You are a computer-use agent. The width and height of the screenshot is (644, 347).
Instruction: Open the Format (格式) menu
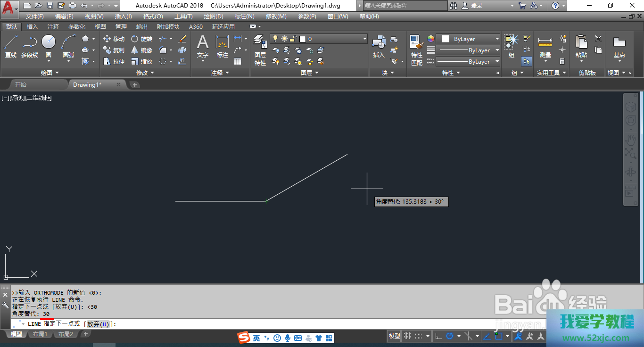153,17
